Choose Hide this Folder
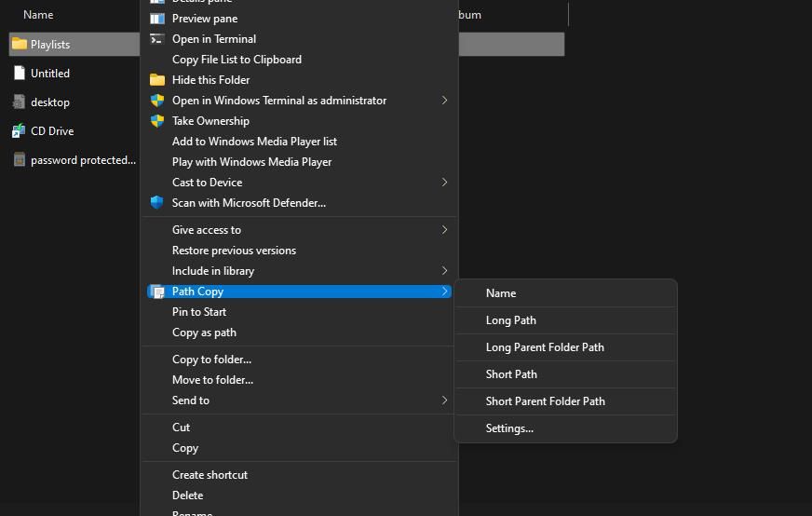812x516 pixels. (x=299, y=80)
